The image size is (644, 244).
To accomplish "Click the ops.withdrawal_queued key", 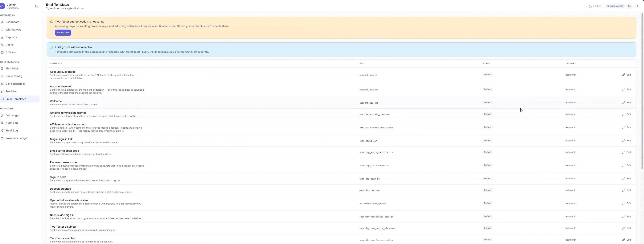I will (x=372, y=204).
